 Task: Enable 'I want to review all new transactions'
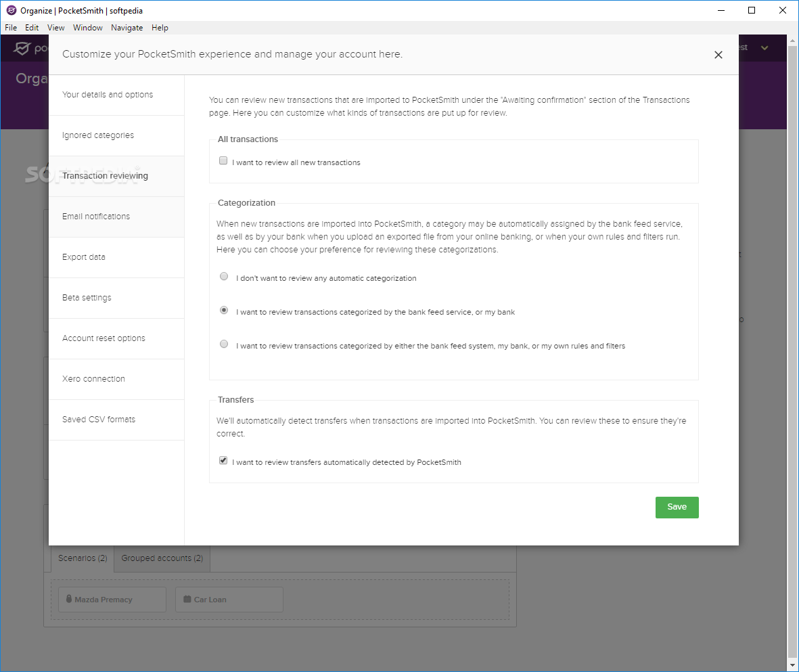click(223, 160)
